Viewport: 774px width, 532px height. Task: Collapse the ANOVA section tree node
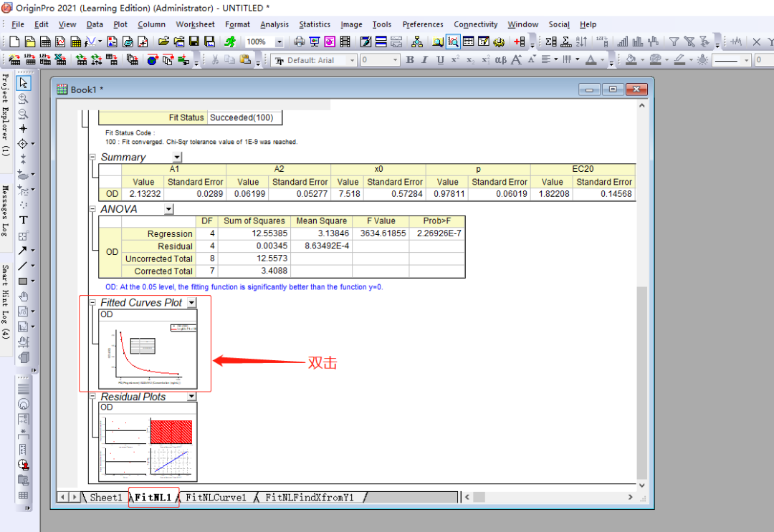[x=92, y=209]
